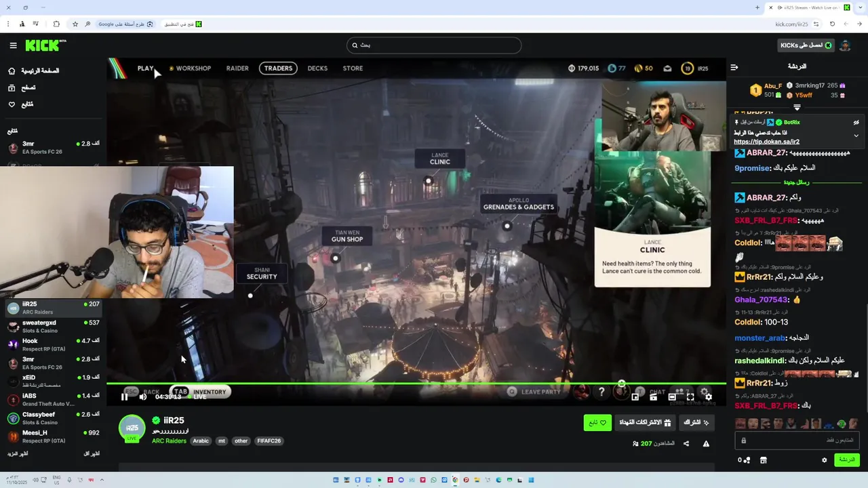Select the FIFAFC26 tag
The image size is (868, 488).
pos(269,441)
